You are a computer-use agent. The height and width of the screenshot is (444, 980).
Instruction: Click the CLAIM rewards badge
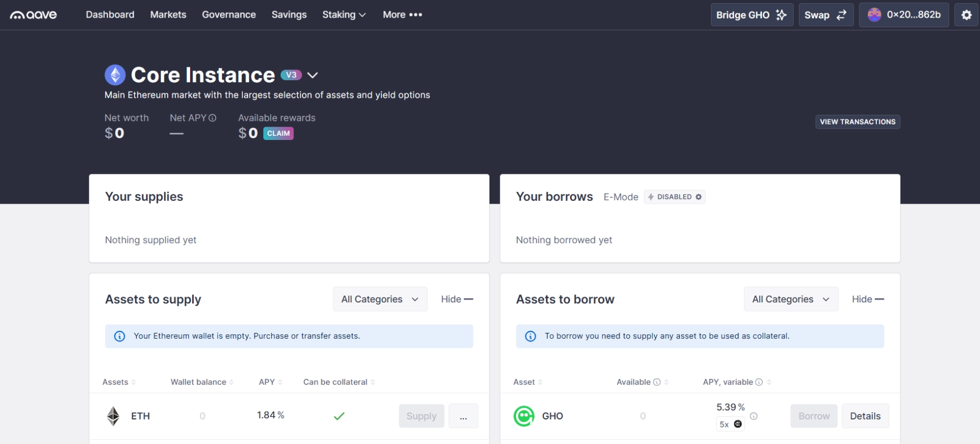click(278, 134)
